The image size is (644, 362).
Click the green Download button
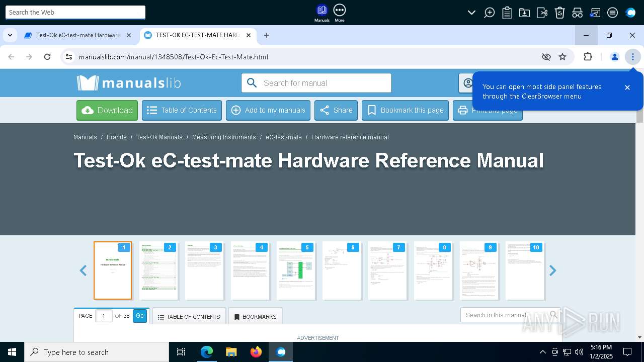pyautogui.click(x=107, y=110)
